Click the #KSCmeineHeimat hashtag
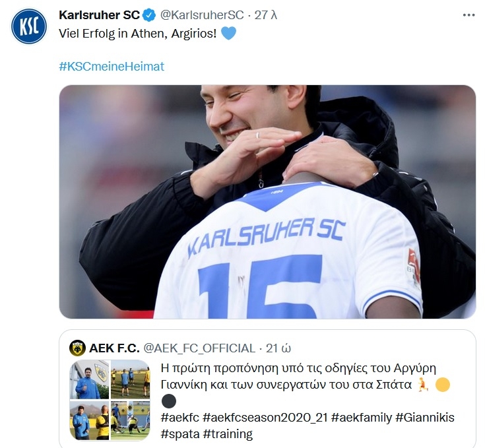Viewport: 485px width, 448px height. pyautogui.click(x=112, y=67)
